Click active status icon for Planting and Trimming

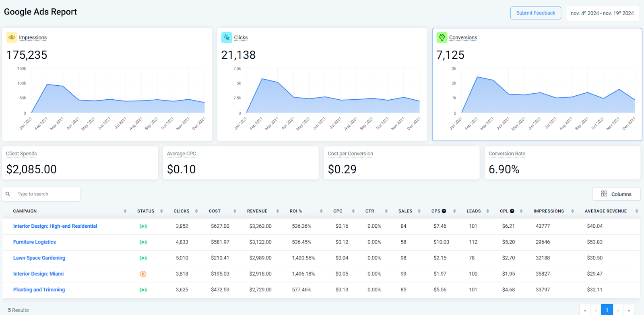point(143,290)
